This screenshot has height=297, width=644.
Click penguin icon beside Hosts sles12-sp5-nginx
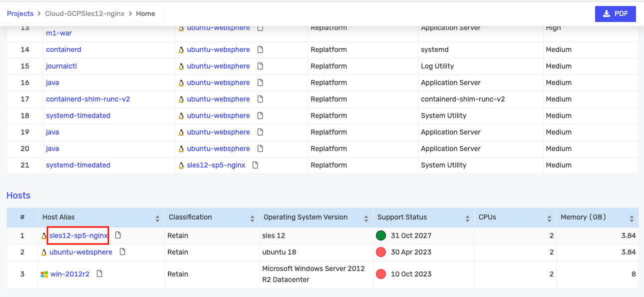[x=44, y=235]
